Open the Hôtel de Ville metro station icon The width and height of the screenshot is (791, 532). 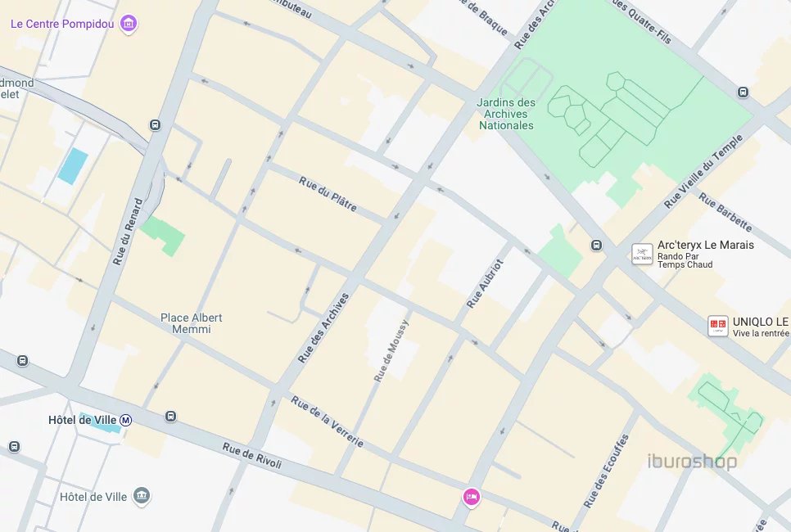point(125,420)
